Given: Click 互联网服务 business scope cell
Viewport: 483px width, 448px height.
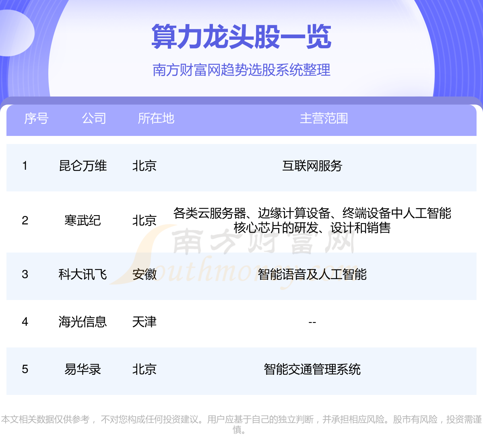Looking at the screenshot, I should (312, 166).
